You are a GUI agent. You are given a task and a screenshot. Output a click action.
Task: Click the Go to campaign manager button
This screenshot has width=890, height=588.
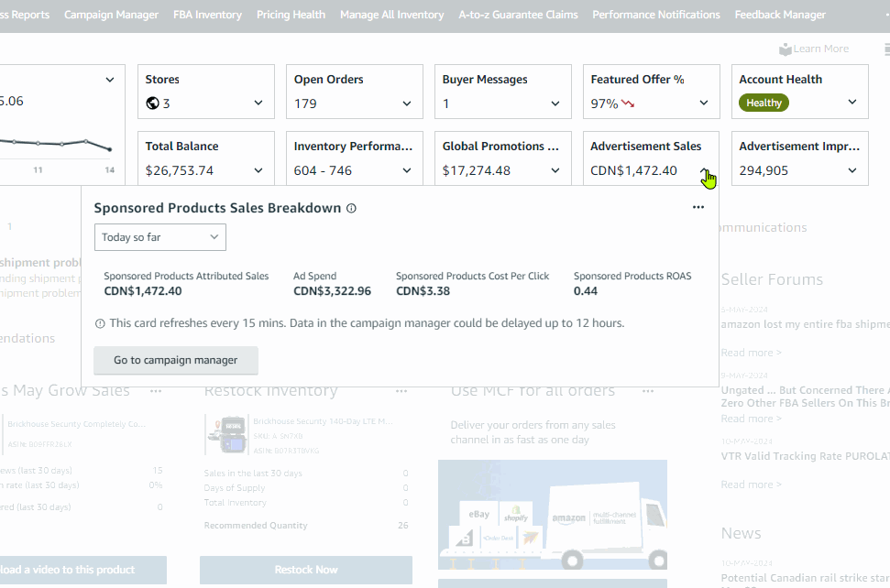click(176, 360)
